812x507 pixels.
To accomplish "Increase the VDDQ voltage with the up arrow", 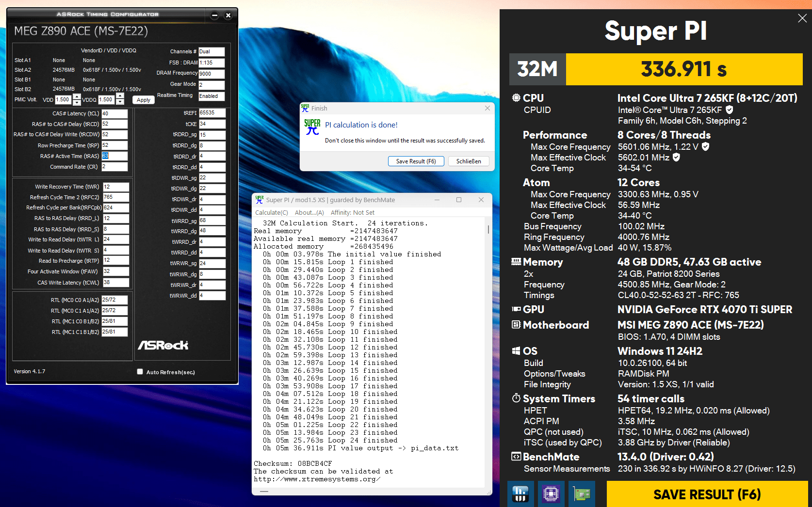I will 120,97.
